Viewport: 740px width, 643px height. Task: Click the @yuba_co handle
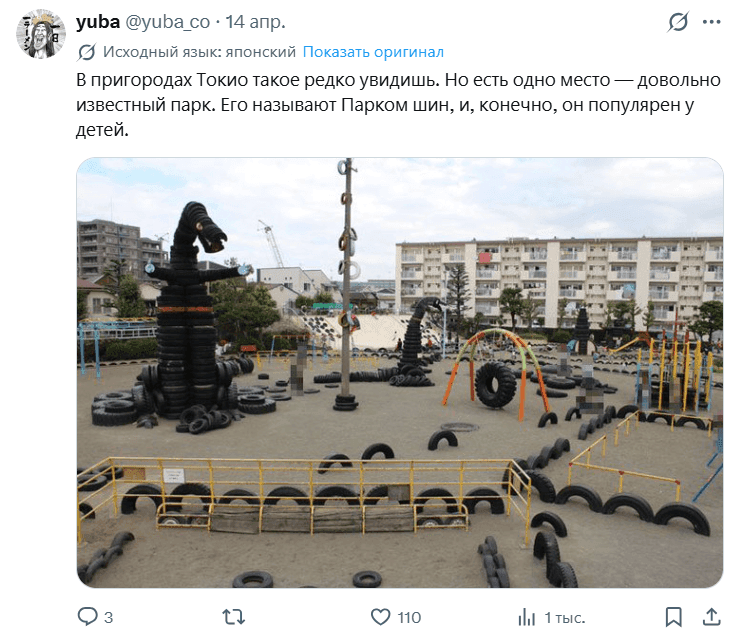point(167,22)
